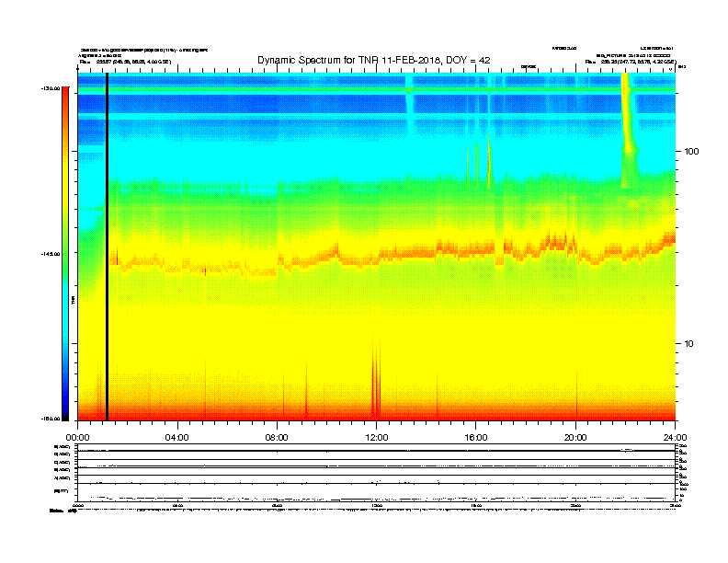Click the "20:00" time axis label
The width and height of the screenshot is (728, 563).
[575, 437]
